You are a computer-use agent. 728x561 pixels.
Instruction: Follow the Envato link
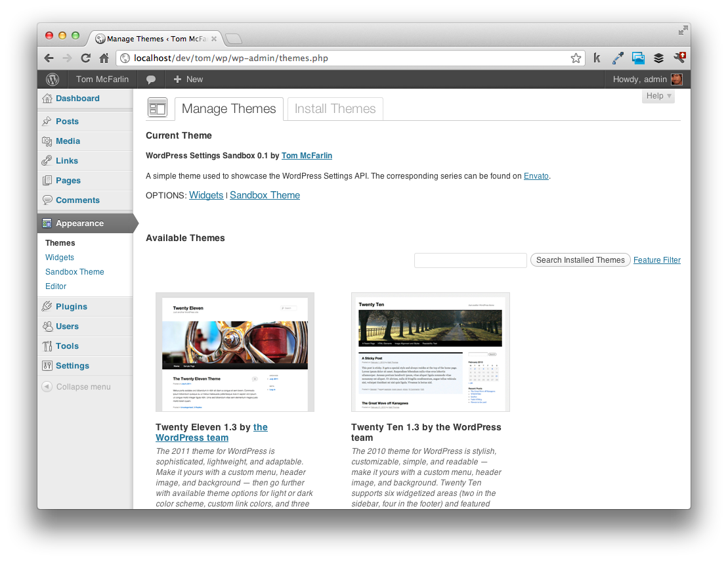click(536, 176)
